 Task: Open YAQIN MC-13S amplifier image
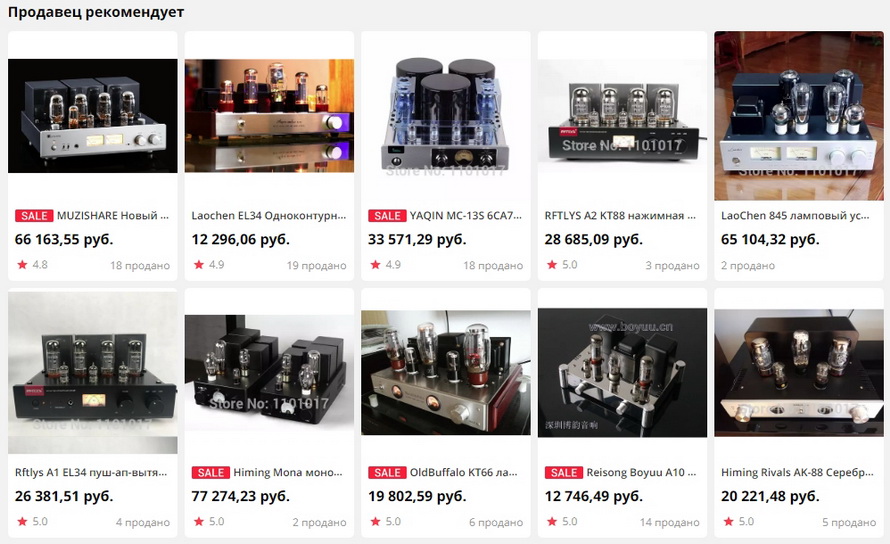click(446, 116)
